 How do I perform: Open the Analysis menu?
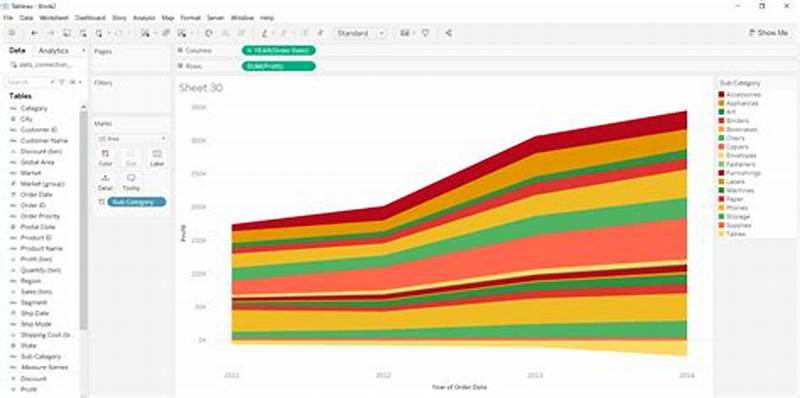(x=144, y=18)
